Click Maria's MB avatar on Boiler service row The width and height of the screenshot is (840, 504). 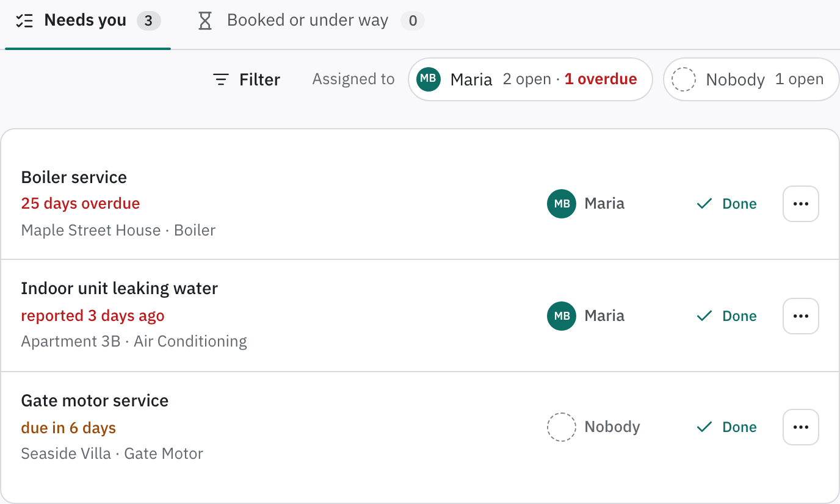[x=562, y=204]
